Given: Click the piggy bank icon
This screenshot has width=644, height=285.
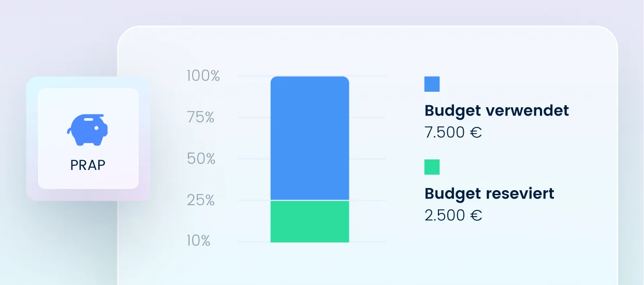Looking at the screenshot, I should click(87, 130).
